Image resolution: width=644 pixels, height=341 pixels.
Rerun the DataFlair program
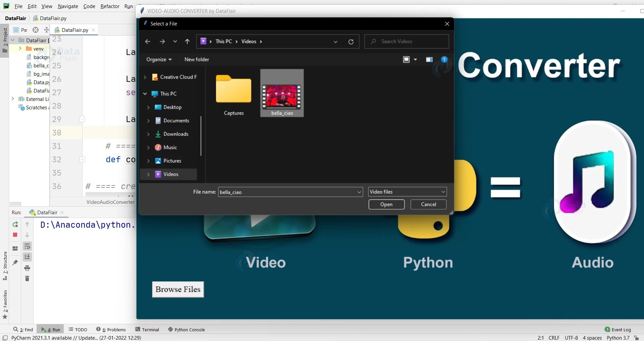tap(15, 225)
